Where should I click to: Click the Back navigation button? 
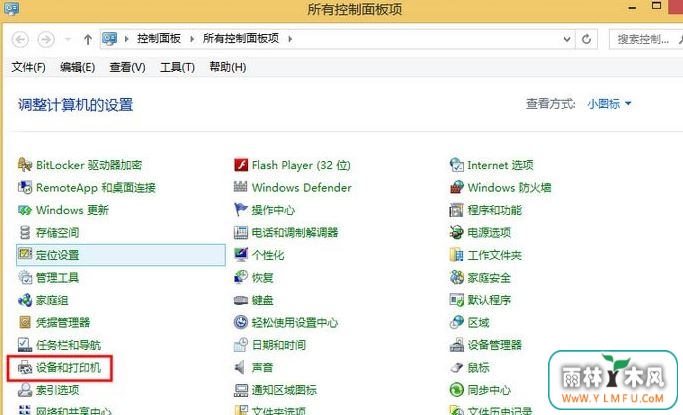pos(20,39)
